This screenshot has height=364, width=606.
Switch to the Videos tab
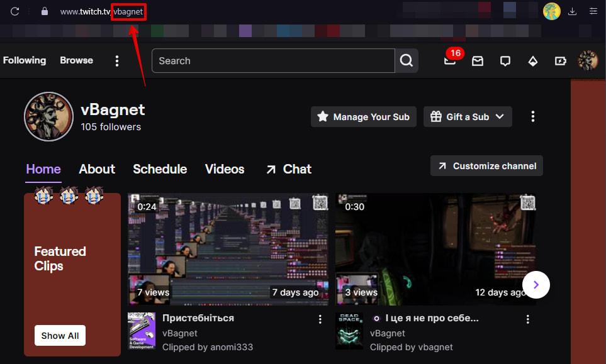click(225, 169)
